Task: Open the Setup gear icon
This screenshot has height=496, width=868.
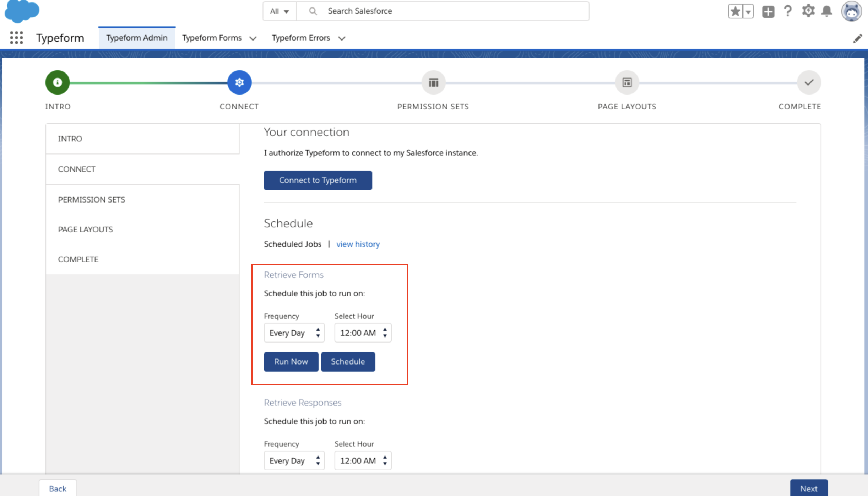Action: click(x=808, y=11)
